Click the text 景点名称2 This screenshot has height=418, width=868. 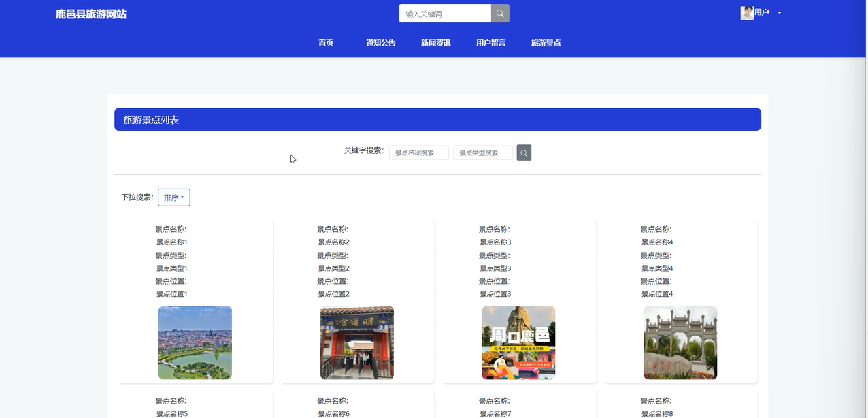pyautogui.click(x=334, y=242)
